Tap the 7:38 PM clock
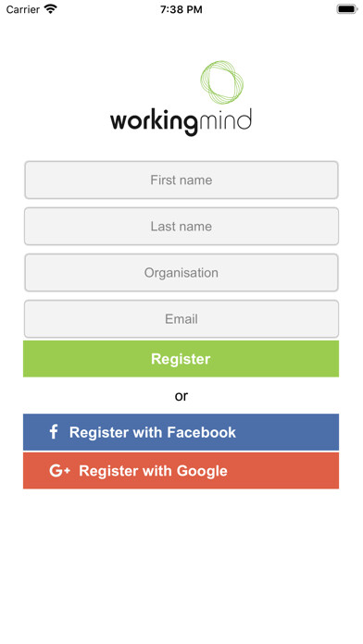363x644 pixels. 181,9
